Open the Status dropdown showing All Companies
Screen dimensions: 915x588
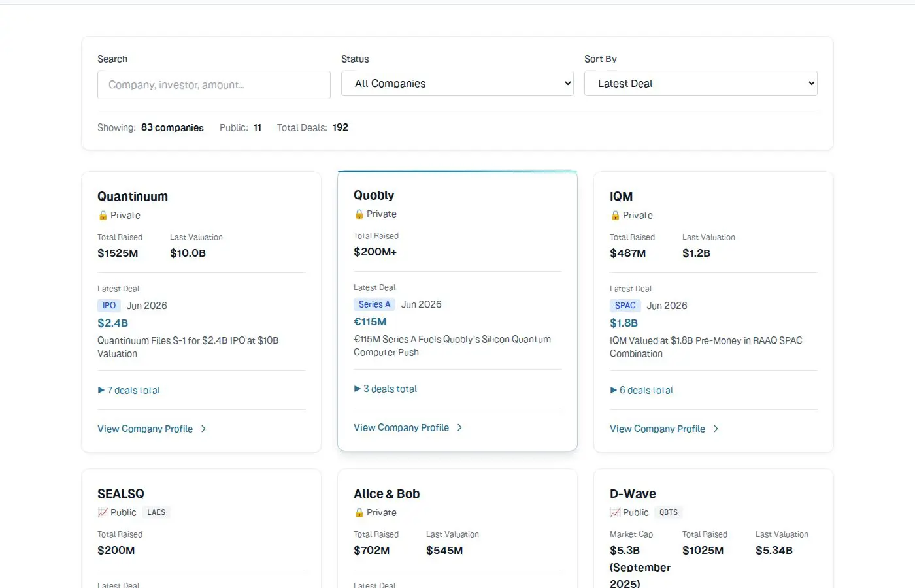(457, 84)
